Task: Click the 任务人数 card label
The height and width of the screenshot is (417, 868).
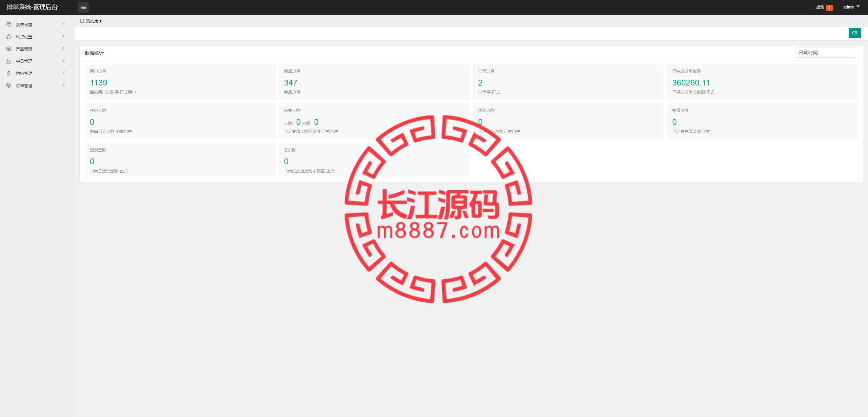Action: (x=98, y=111)
